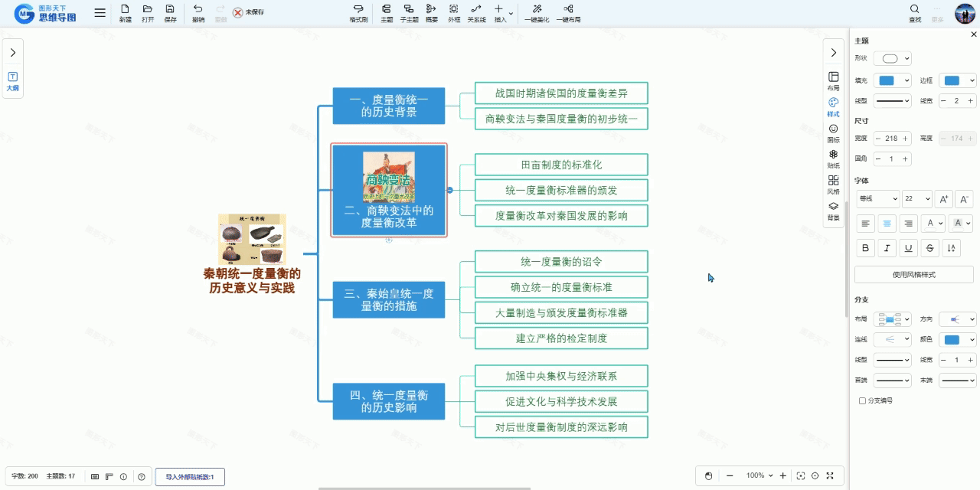Open the 填充 fill color swatch
This screenshot has height=490, width=980.
click(x=893, y=80)
